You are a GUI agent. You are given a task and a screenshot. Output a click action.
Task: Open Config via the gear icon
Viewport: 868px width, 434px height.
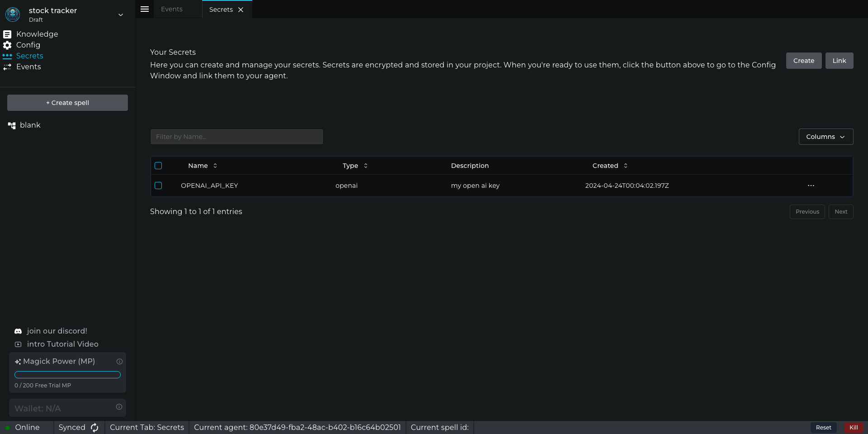click(7, 45)
